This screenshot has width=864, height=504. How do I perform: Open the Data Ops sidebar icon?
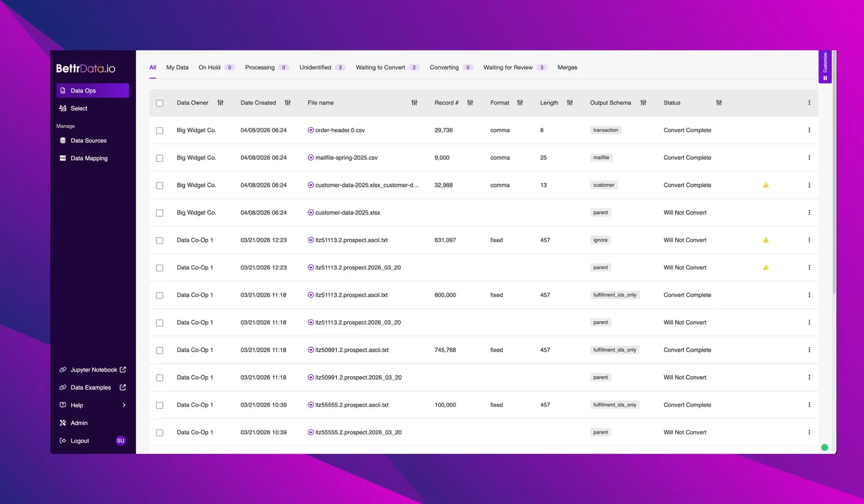(63, 91)
